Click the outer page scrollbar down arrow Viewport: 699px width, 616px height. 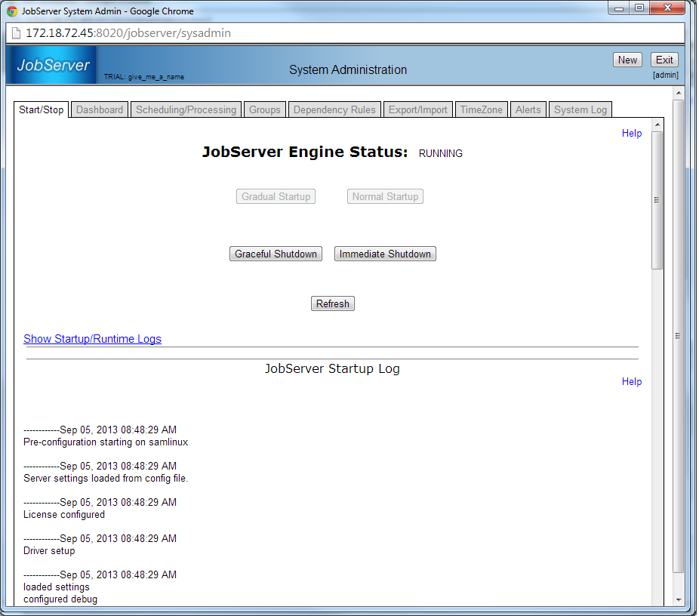tap(679, 599)
